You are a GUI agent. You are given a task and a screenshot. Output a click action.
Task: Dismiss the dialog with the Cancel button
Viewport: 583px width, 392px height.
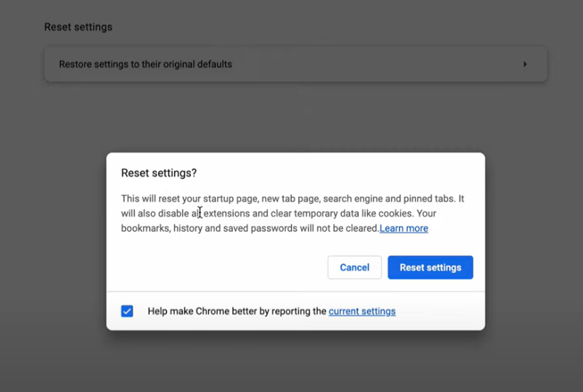[354, 268]
